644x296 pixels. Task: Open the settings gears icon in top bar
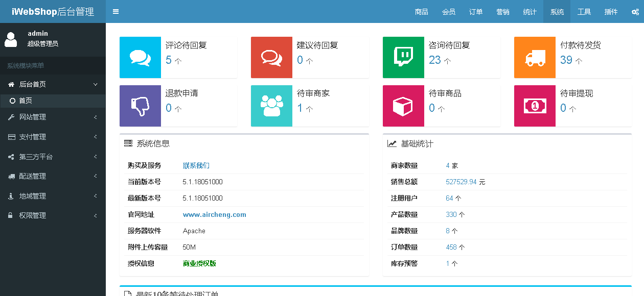tap(635, 12)
